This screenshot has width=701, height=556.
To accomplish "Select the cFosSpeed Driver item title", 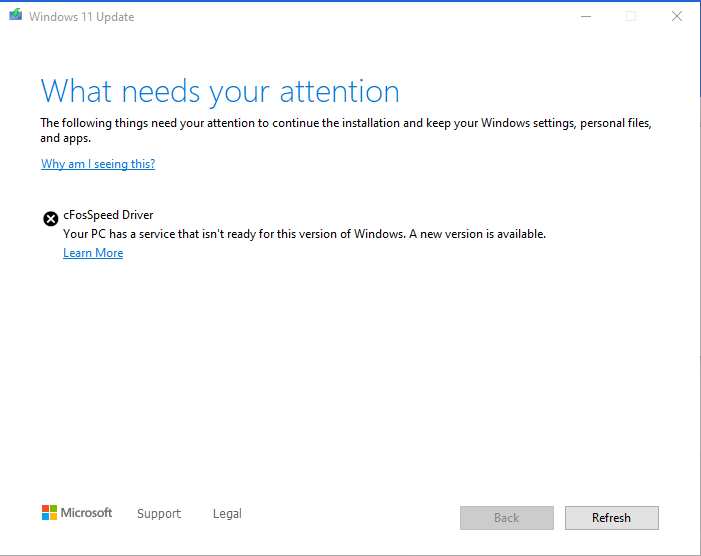I will coord(108,215).
